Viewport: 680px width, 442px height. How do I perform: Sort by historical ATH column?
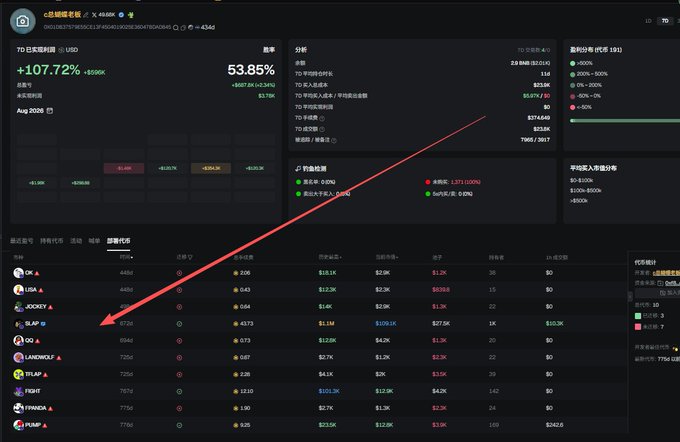coord(330,257)
